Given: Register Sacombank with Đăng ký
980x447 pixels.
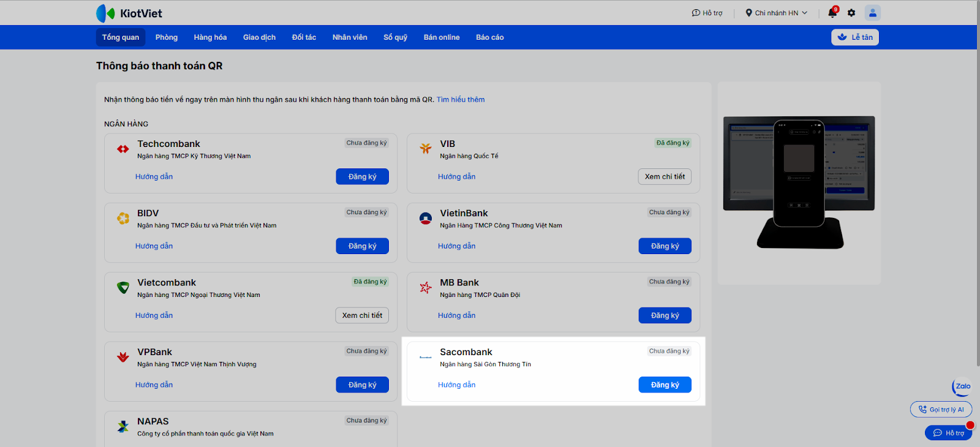Looking at the screenshot, I should [x=665, y=385].
